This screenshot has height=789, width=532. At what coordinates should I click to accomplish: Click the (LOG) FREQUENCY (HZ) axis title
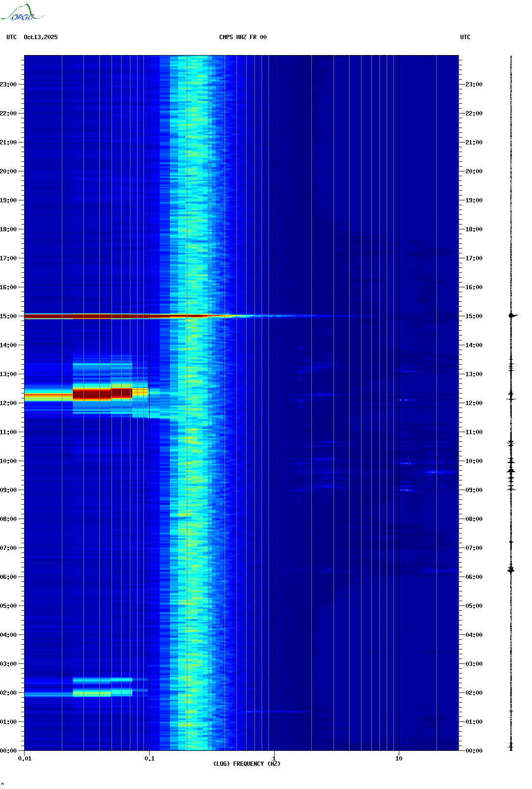[x=247, y=764]
